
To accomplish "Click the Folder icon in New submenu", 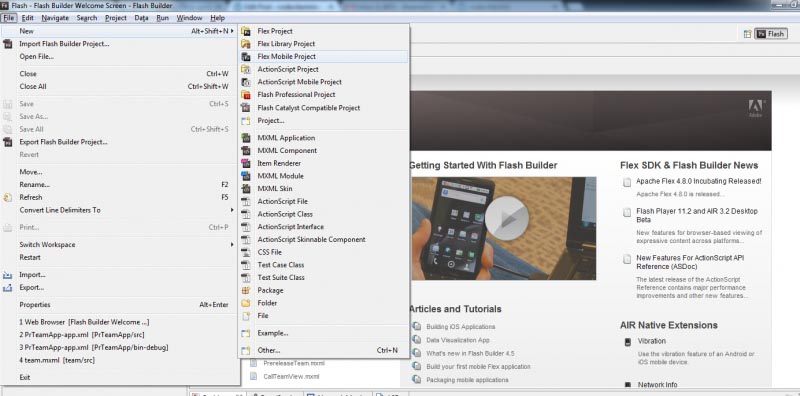I will [x=246, y=303].
